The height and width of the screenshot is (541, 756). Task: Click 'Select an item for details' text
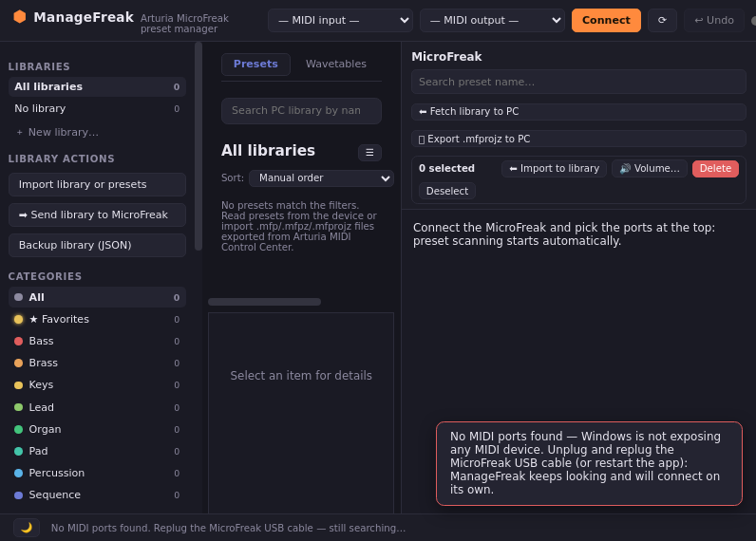[301, 375]
